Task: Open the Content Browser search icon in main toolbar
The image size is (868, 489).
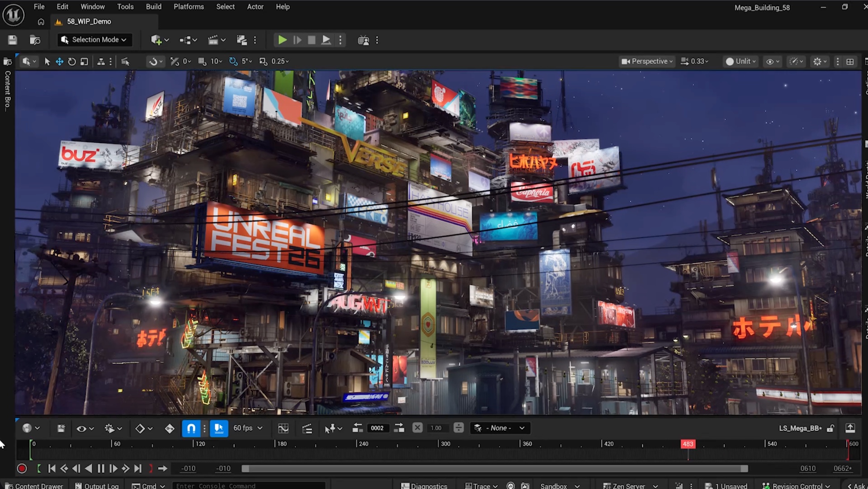Action: coord(35,40)
